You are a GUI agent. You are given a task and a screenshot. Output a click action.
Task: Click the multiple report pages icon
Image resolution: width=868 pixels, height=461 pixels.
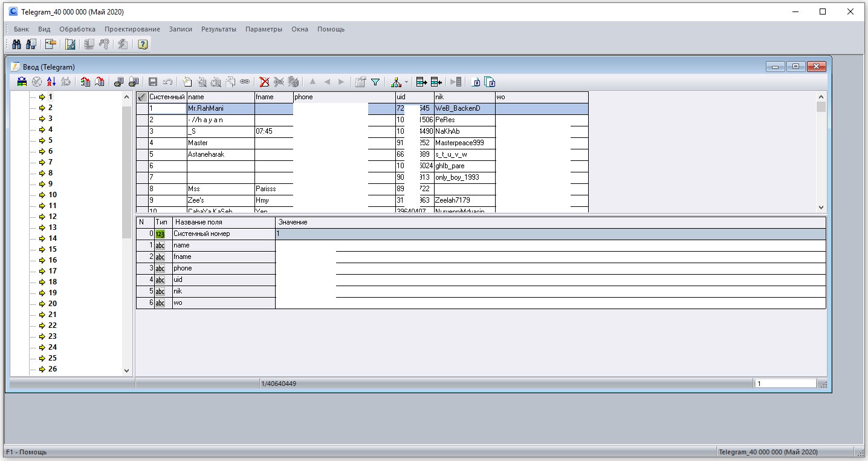point(491,82)
